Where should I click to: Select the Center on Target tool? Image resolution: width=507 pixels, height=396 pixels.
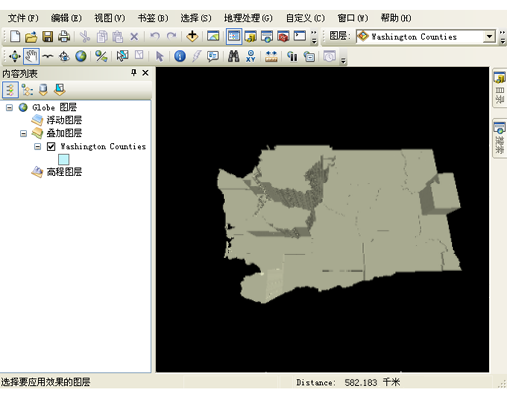coord(64,56)
